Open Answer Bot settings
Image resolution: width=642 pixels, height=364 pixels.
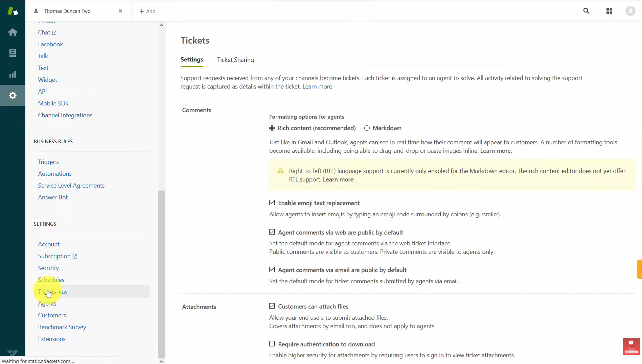click(x=53, y=197)
